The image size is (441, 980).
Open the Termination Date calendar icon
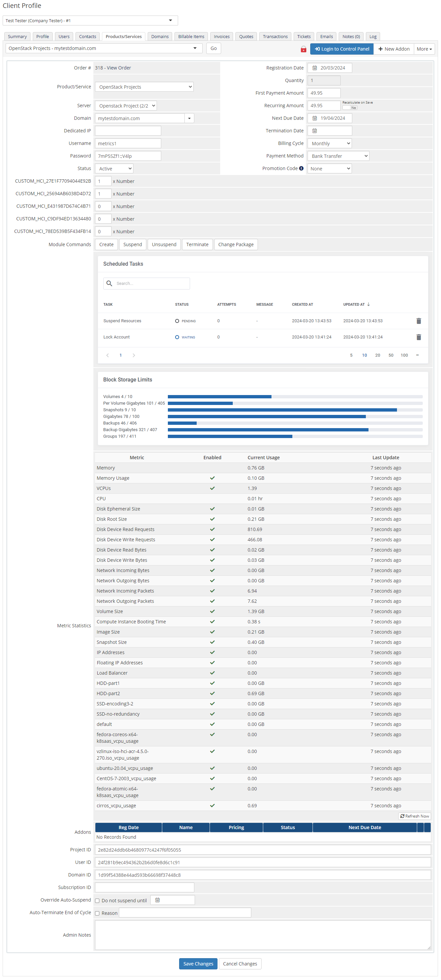tap(314, 131)
